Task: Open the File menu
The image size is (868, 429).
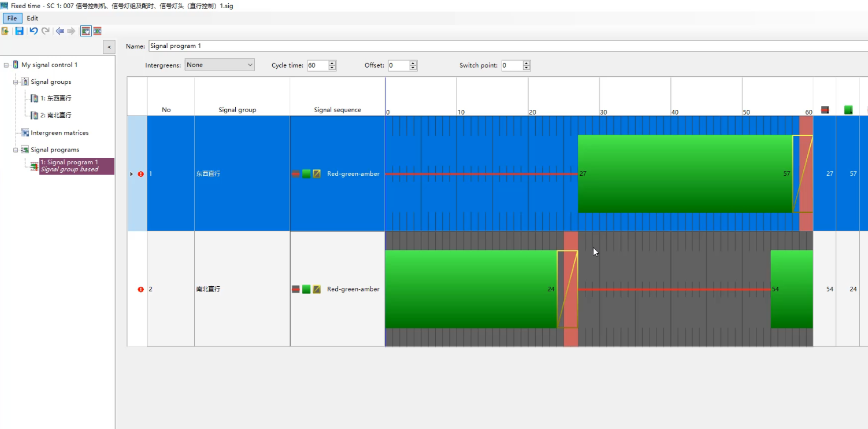Action: point(12,19)
